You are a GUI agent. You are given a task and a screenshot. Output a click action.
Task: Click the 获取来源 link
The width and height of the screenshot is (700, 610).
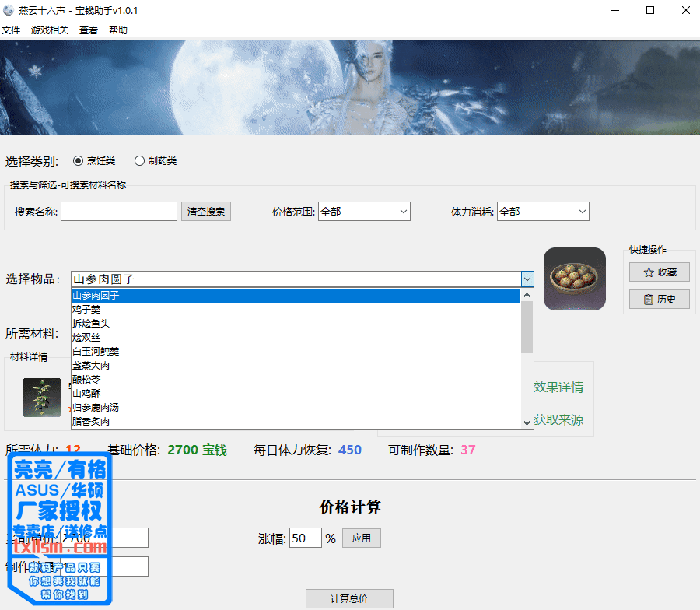pyautogui.click(x=559, y=420)
